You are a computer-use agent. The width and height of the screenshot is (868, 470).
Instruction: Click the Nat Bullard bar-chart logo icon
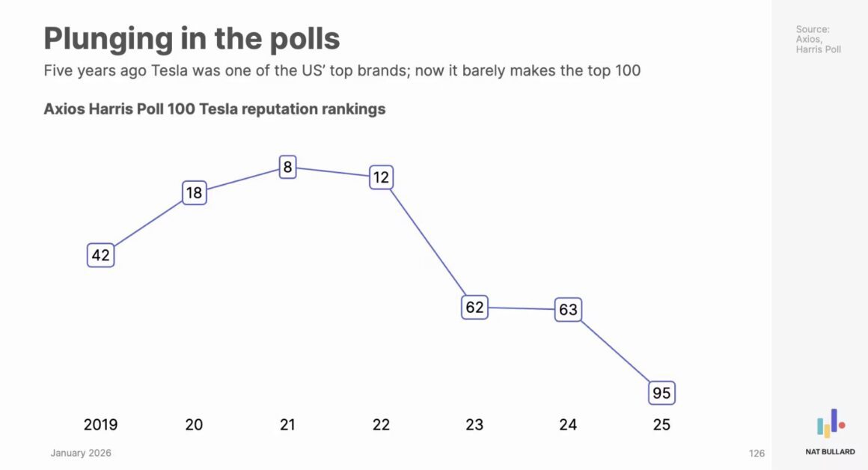831,423
